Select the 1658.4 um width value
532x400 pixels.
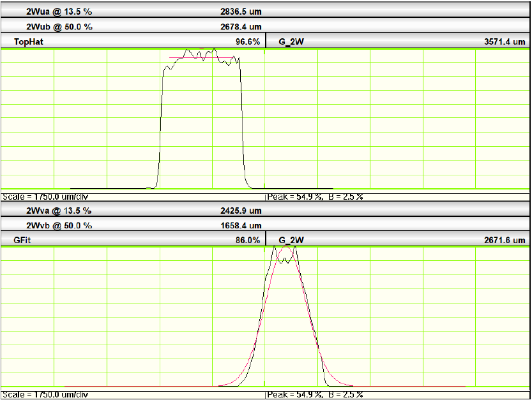(241, 225)
